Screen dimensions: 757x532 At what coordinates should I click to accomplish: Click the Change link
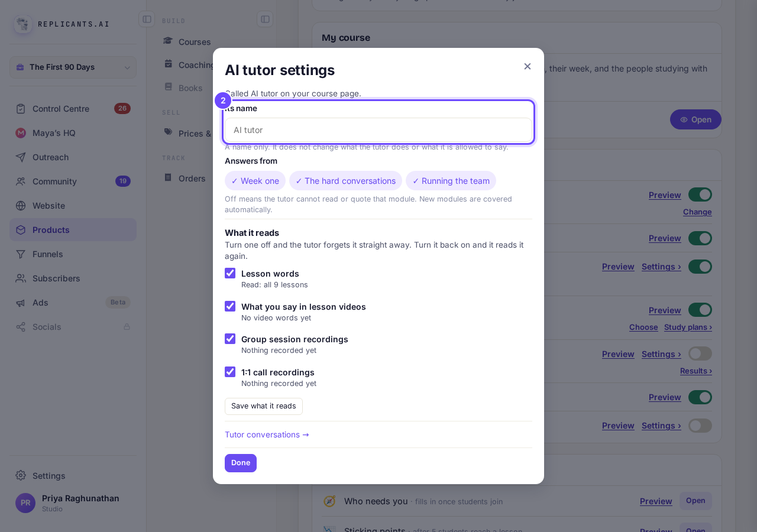pyautogui.click(x=697, y=212)
